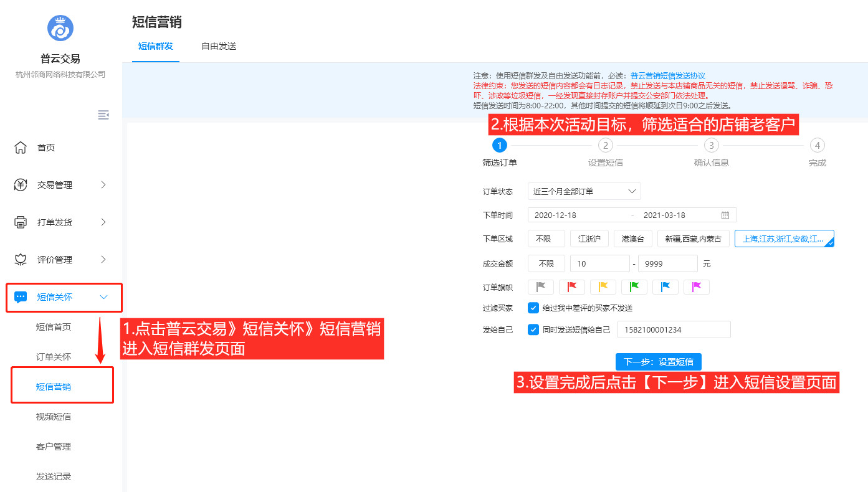Select the red order flag
868x492 pixels.
tap(572, 287)
